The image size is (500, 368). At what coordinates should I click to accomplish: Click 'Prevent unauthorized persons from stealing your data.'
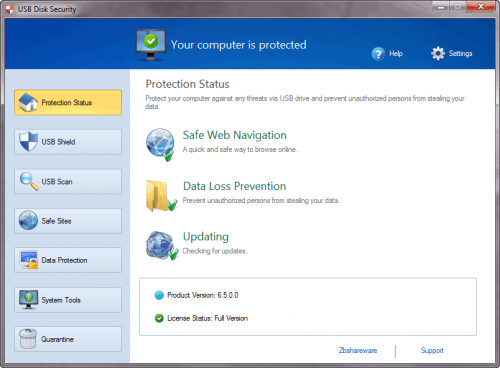click(x=261, y=200)
